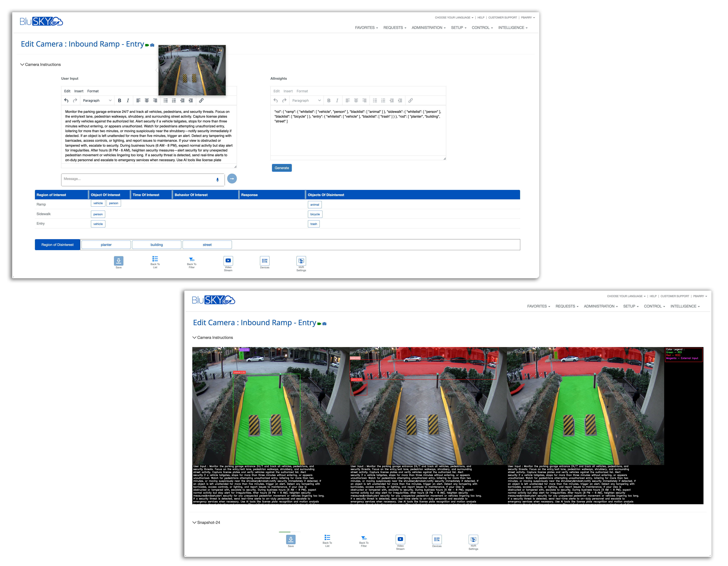
Task: Click the camera preview thumbnail popup
Action: tap(192, 70)
